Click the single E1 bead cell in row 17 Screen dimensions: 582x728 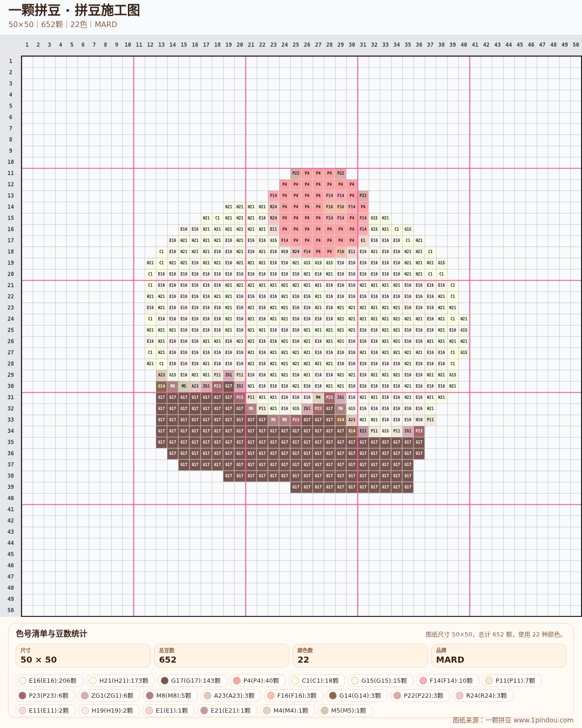363,240
